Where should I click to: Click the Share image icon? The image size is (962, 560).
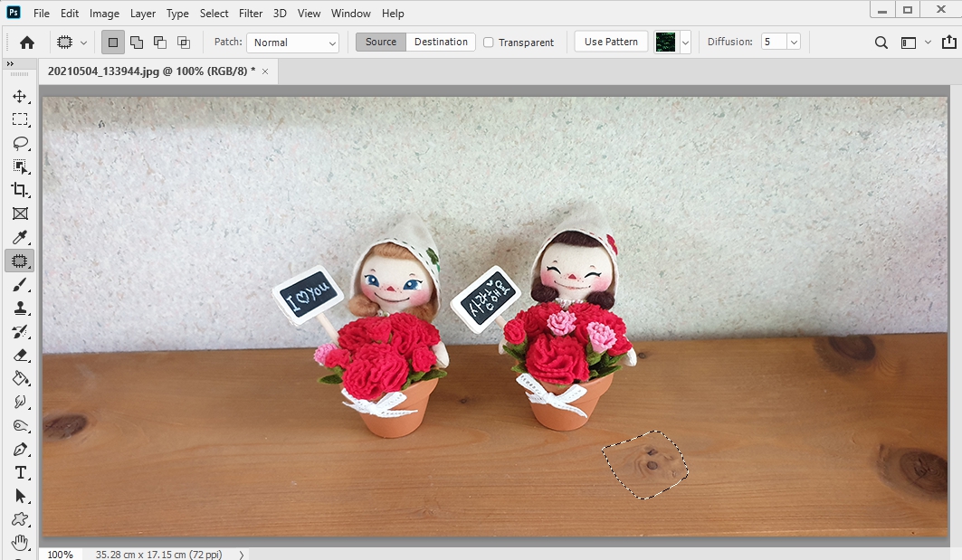(x=948, y=42)
